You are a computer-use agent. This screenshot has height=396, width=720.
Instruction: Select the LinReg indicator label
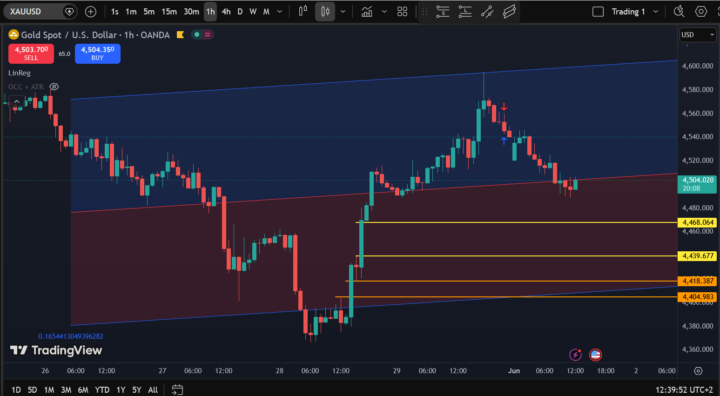19,73
